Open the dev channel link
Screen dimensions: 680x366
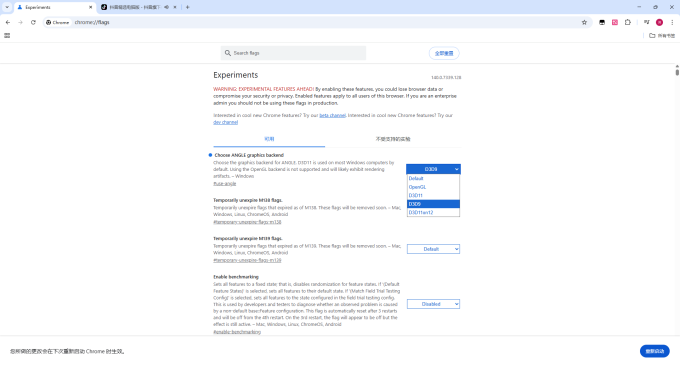226,122
